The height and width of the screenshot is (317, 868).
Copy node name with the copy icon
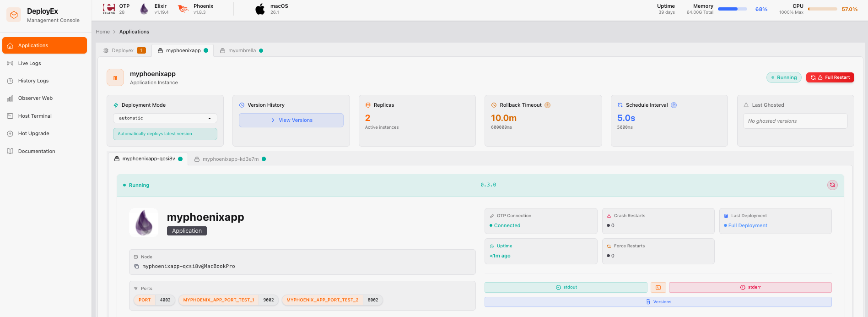click(136, 266)
